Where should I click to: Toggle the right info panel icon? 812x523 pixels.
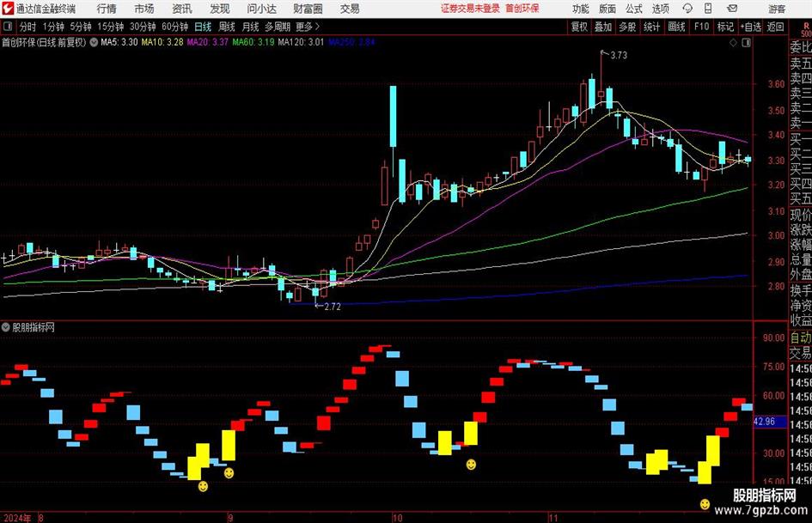coord(746,43)
